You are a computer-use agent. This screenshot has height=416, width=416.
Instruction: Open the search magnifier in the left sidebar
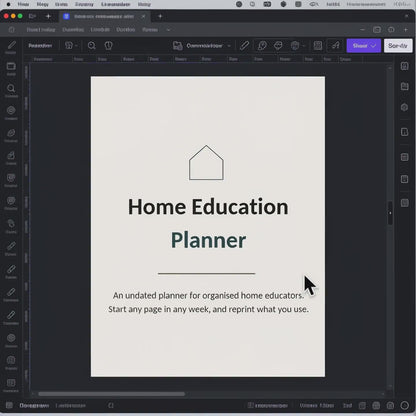[x=11, y=89]
